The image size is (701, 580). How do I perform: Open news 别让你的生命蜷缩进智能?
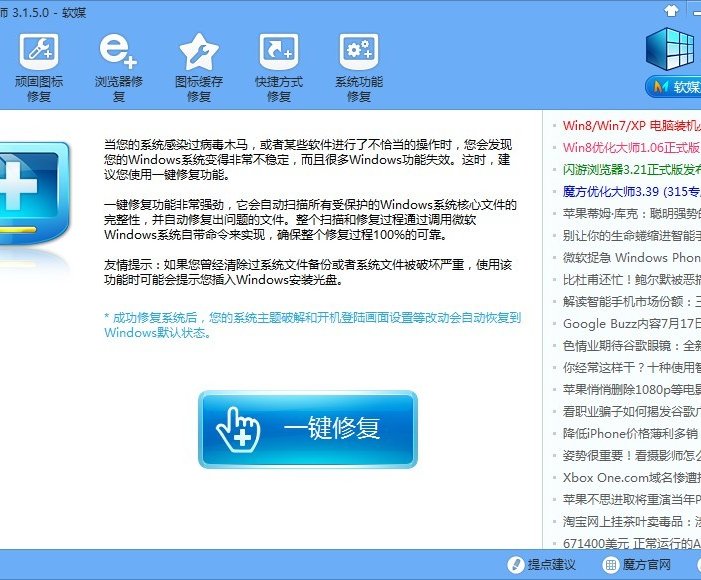click(632, 235)
